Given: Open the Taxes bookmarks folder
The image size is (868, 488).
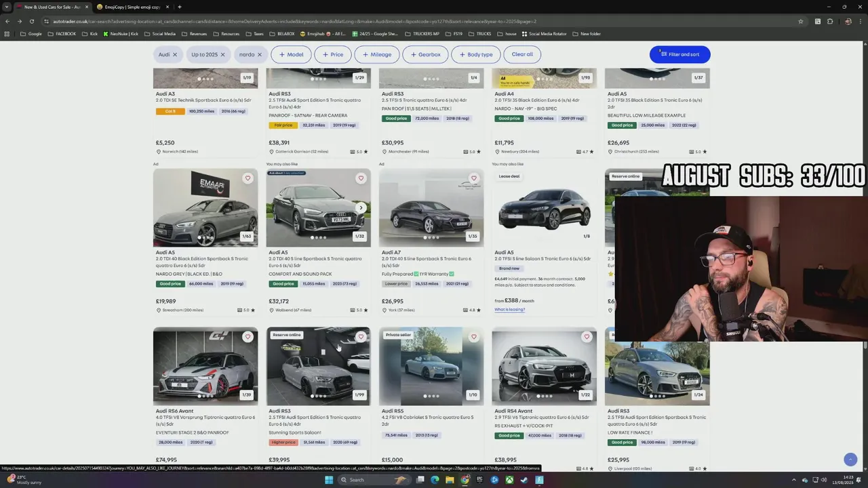Looking at the screenshot, I should 254,34.
